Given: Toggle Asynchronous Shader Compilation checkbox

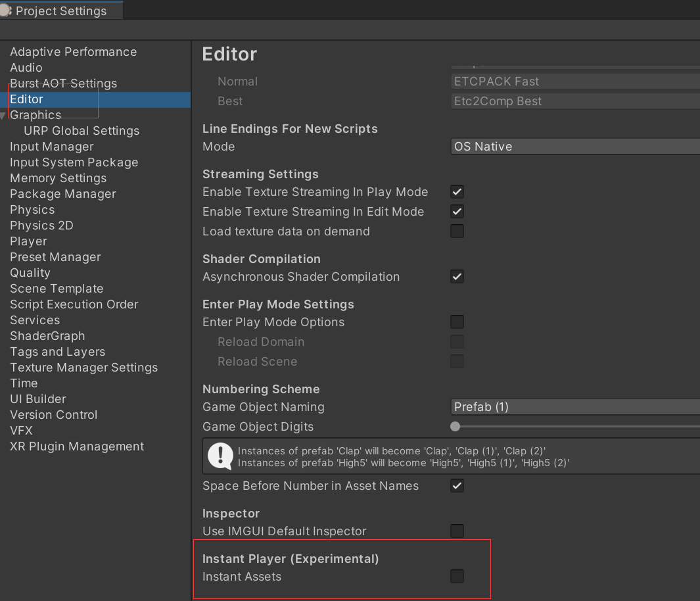Looking at the screenshot, I should coord(457,277).
